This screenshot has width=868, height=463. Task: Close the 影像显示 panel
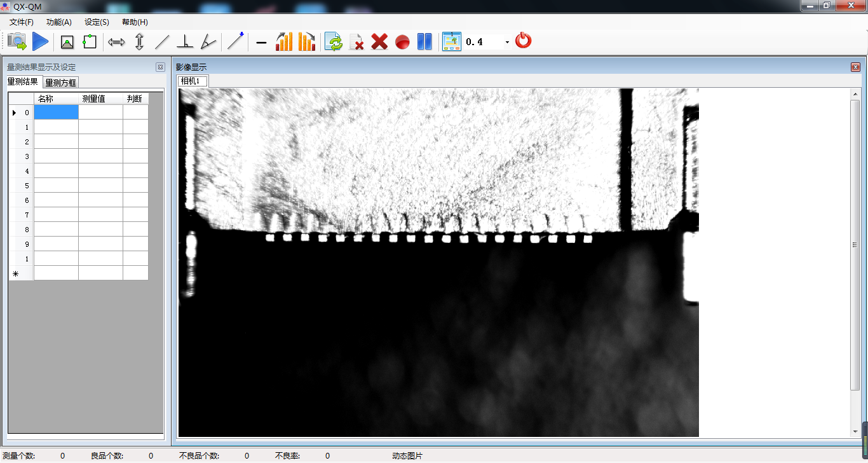(x=855, y=67)
